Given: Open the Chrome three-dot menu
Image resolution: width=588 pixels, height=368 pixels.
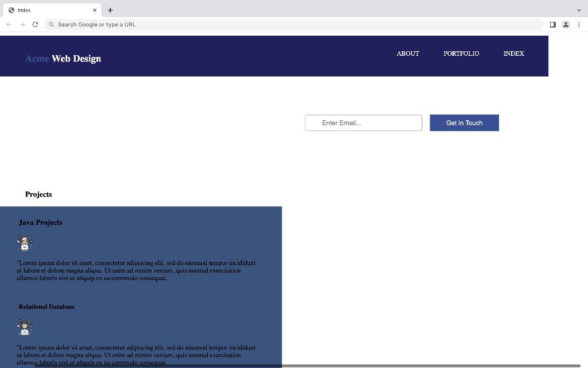Looking at the screenshot, I should (579, 24).
